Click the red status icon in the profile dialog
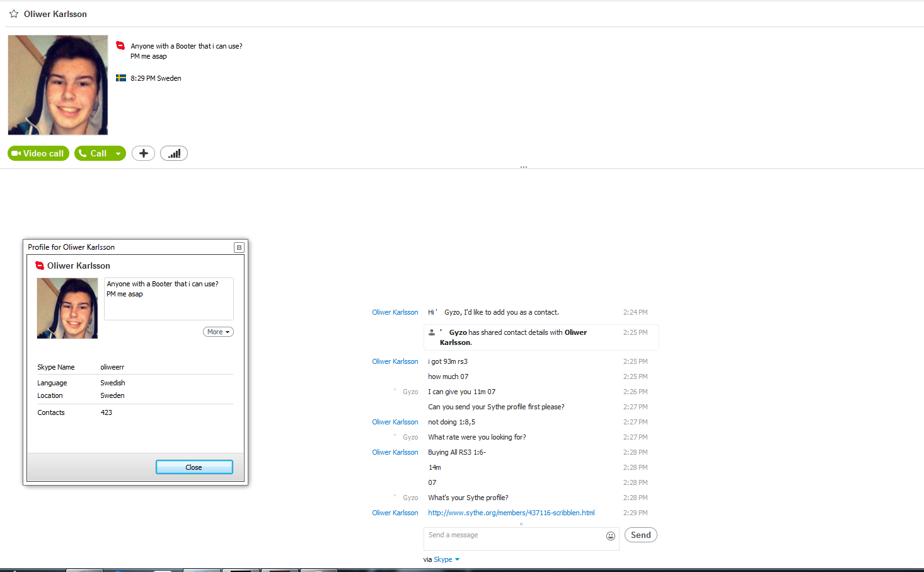Screen dimensions: 924x572 tap(40, 266)
